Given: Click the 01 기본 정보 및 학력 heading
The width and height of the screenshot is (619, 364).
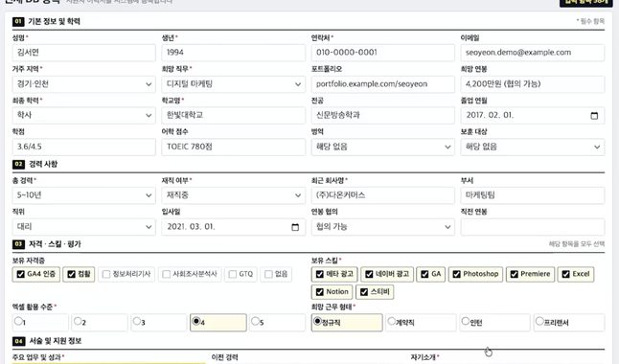Looking at the screenshot, I should click(46, 21).
